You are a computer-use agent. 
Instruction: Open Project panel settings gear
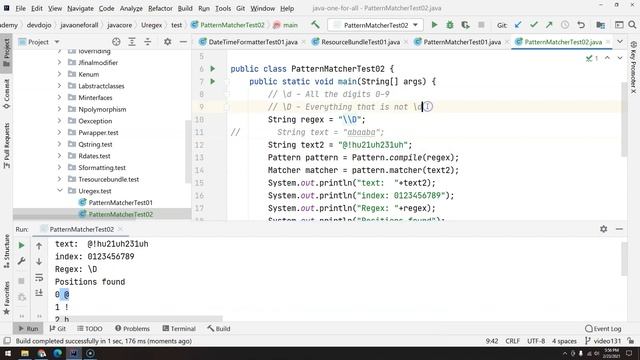tap(167, 42)
